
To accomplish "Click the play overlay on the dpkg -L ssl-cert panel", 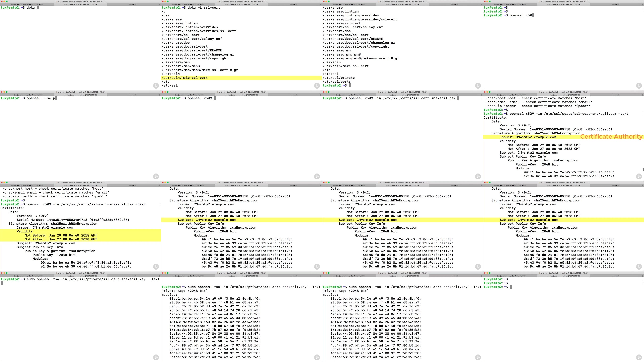I will pos(317,86).
